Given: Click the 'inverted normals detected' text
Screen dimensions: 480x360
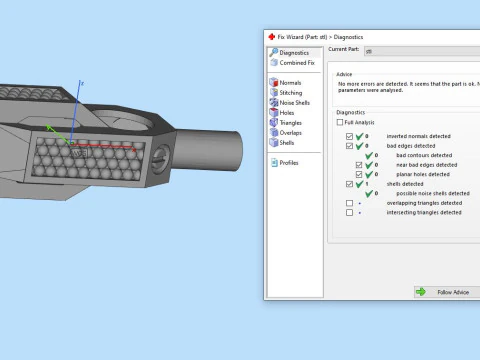Looking at the screenshot, I should pos(418,136).
